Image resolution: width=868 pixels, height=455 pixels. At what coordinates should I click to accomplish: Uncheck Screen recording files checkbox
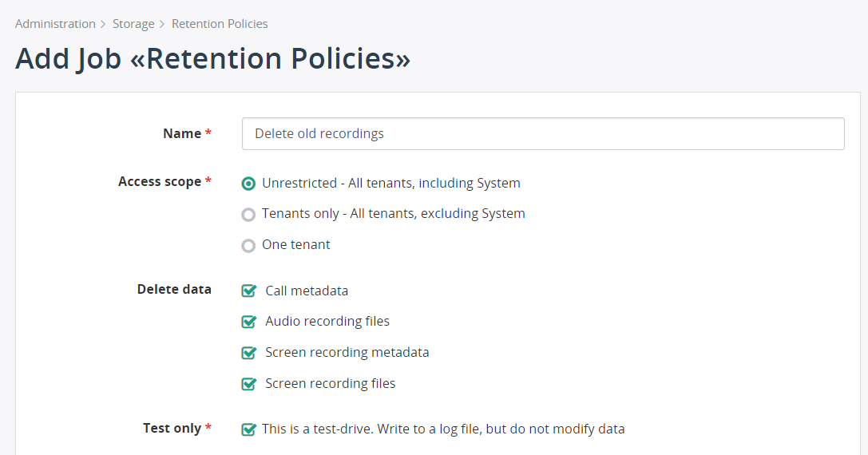[x=249, y=384]
